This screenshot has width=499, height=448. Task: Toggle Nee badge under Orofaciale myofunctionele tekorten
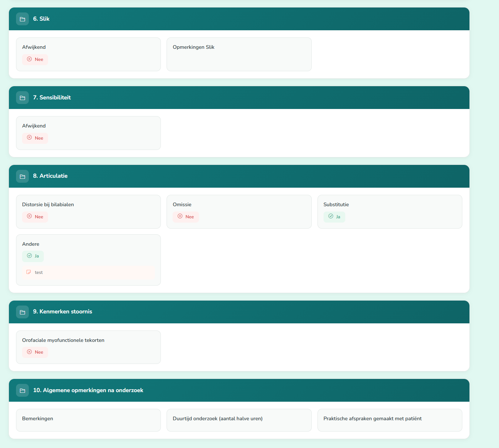[35, 352]
